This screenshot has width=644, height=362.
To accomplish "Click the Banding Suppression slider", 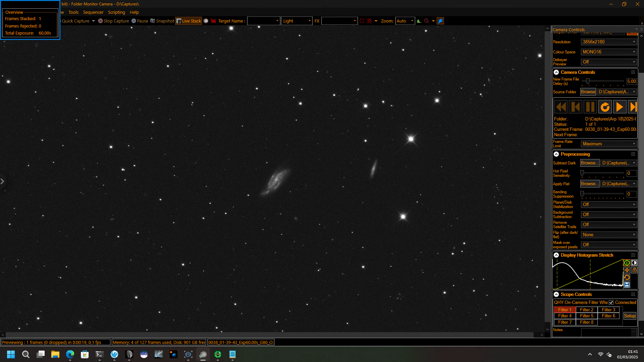I will (603, 194).
